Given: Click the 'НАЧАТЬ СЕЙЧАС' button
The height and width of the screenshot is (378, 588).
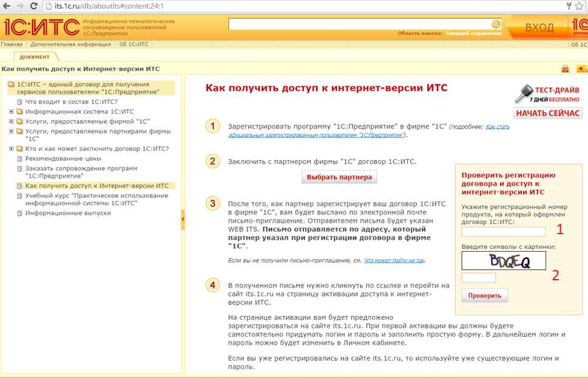Looking at the screenshot, I should click(548, 113).
